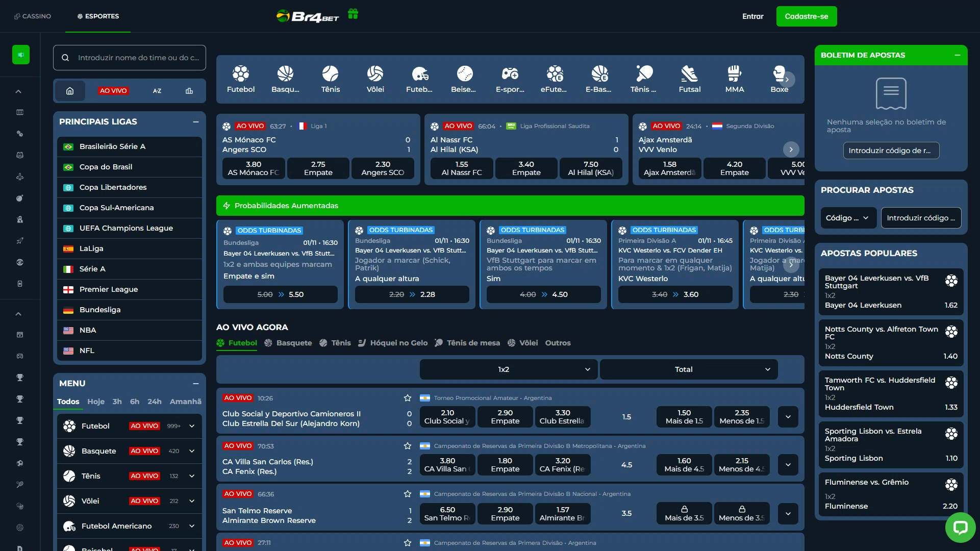Open the statistics chart icon beside AZ
The width and height of the screenshot is (980, 551).
point(189,91)
